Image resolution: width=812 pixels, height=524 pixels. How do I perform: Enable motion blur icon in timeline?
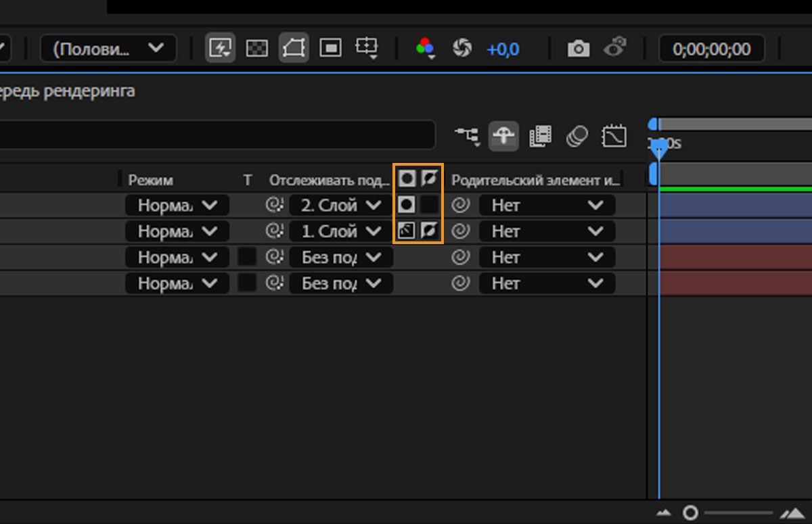point(577,136)
